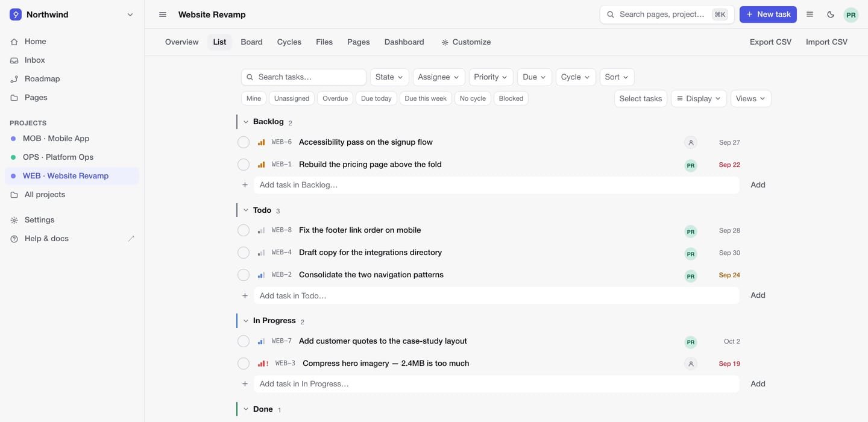Open the Due filter dropdown
The image size is (868, 422).
(x=535, y=77)
